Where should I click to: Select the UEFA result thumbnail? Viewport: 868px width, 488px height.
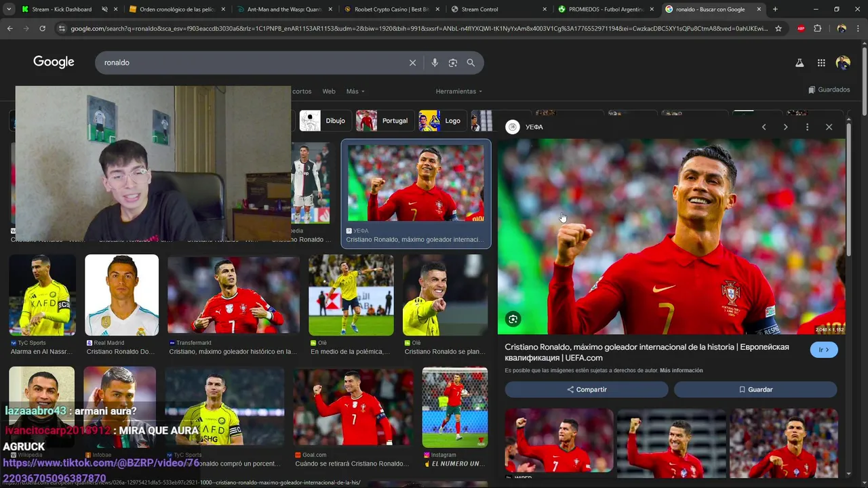coord(416,183)
